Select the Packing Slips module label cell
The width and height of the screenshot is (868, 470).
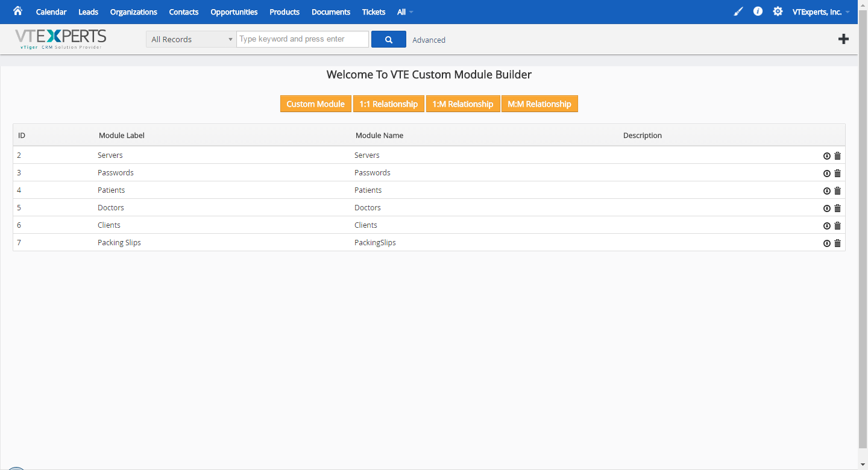(x=119, y=243)
